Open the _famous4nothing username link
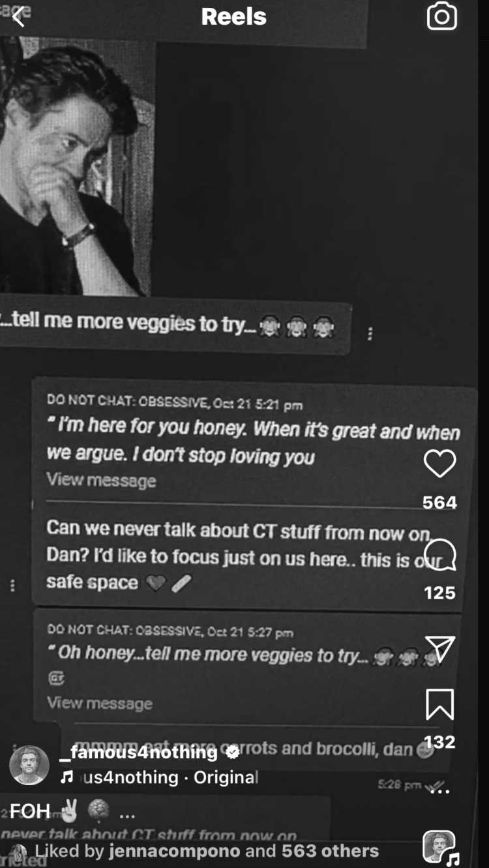The image size is (489, 868). 138,752
